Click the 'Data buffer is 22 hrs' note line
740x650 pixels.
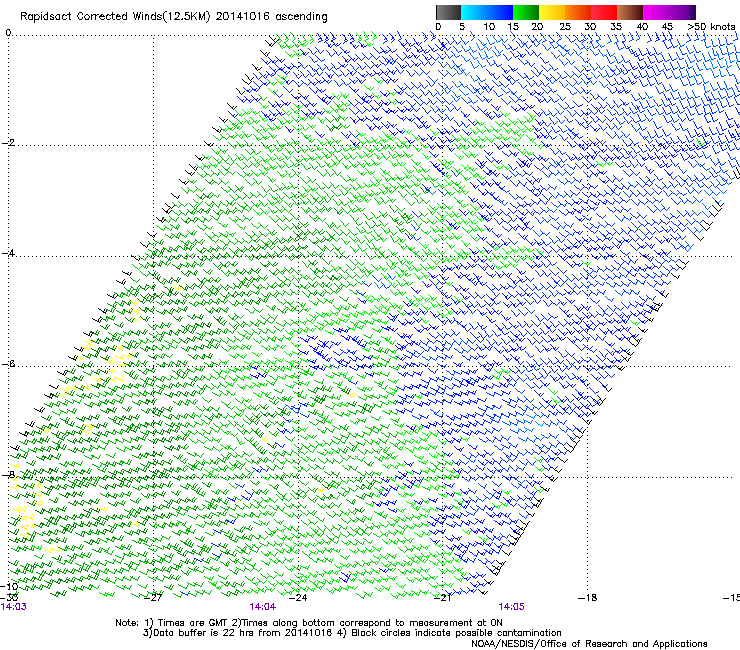click(x=352, y=633)
